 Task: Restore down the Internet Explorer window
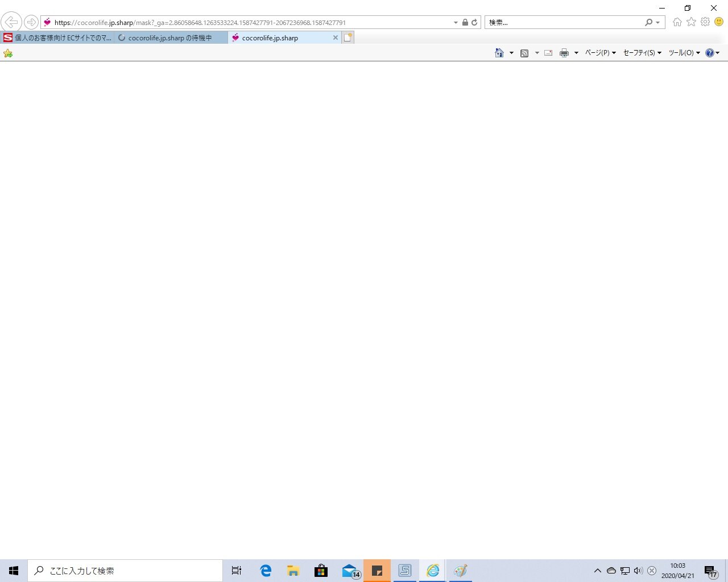coord(688,8)
